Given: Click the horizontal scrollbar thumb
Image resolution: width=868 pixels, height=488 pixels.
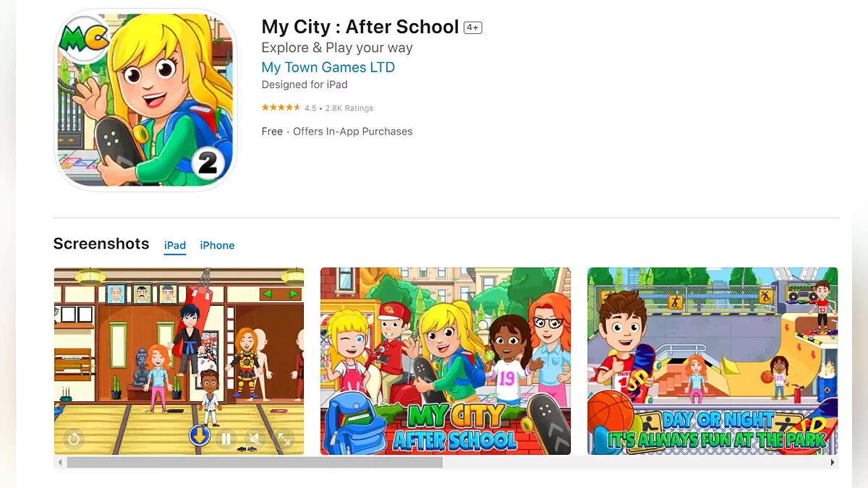Looking at the screenshot, I should [255, 462].
